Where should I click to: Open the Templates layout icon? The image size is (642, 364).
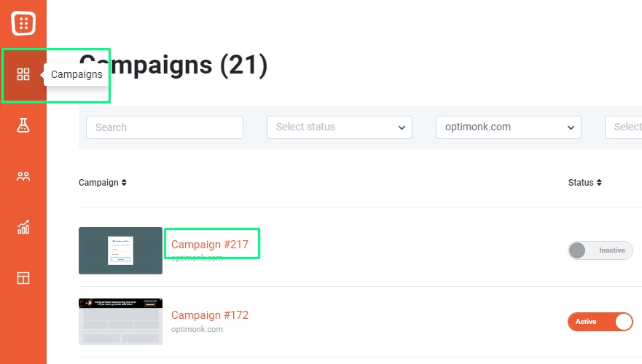[x=23, y=278]
